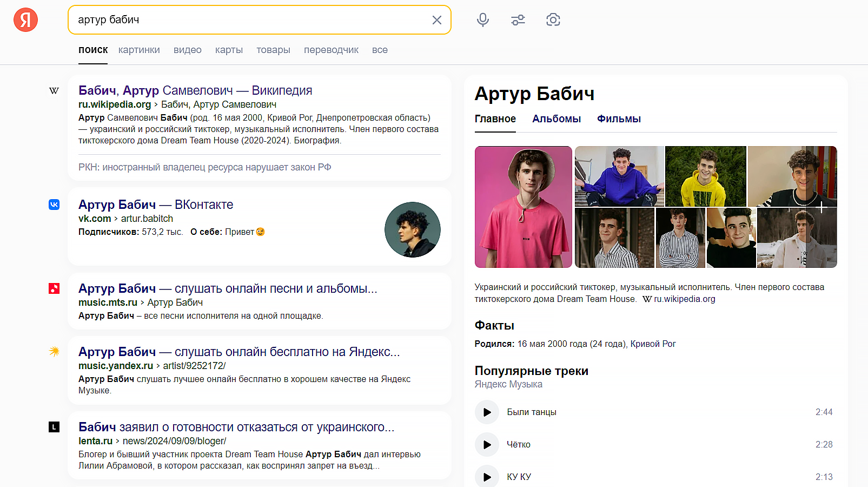The width and height of the screenshot is (868, 487).
Task: Open music.mts.ru result title
Action: (x=228, y=288)
